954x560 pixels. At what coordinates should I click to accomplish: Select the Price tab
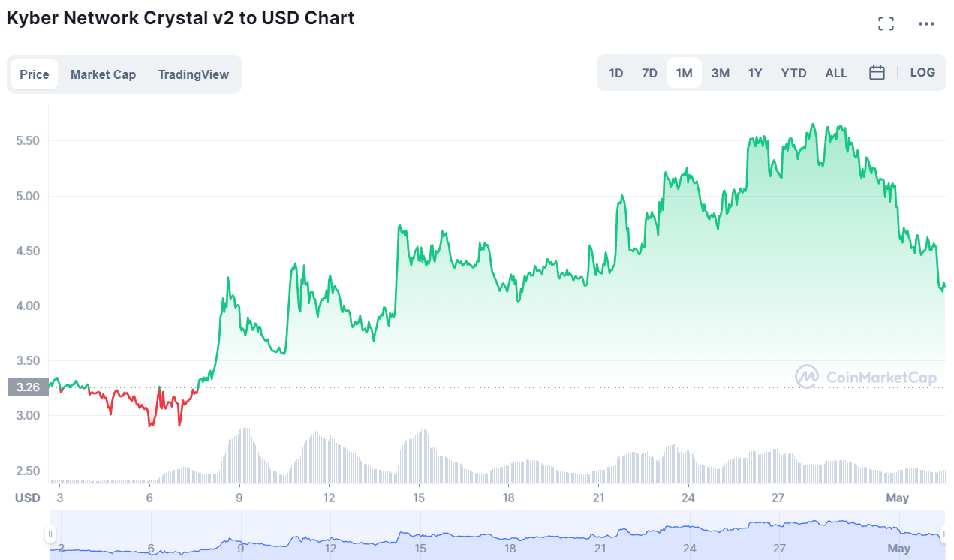pos(34,74)
